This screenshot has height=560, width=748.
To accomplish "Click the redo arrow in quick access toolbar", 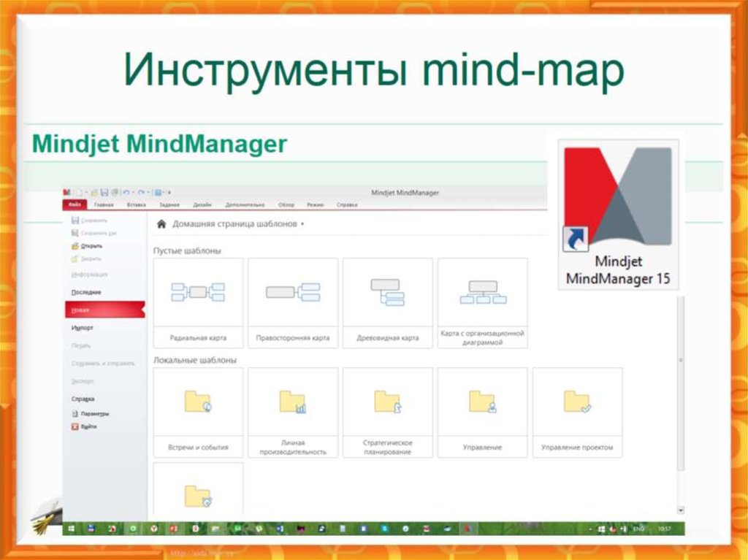I will (141, 192).
